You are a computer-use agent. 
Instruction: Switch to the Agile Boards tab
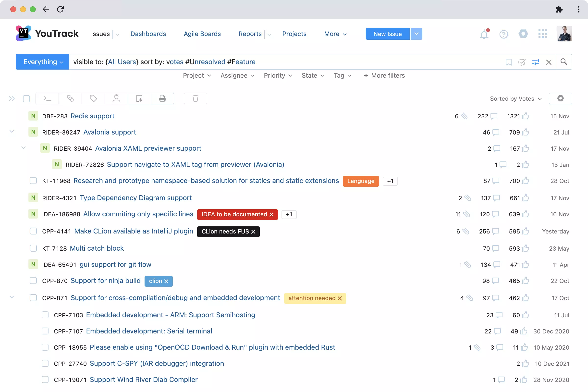[202, 34]
